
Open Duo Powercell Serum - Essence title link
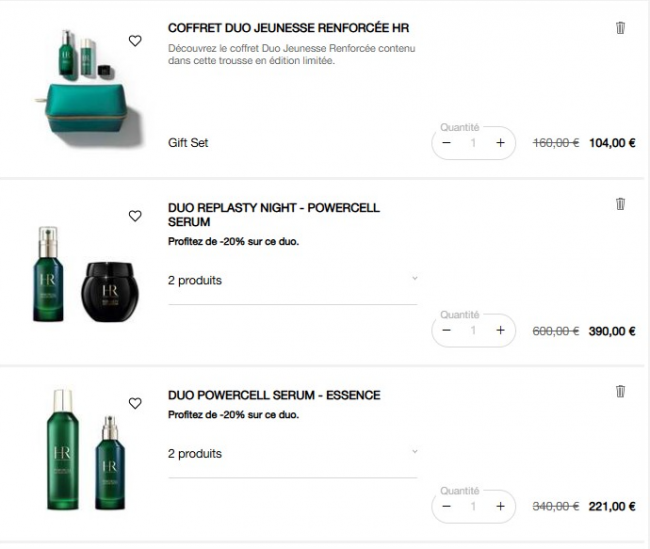[x=274, y=395]
